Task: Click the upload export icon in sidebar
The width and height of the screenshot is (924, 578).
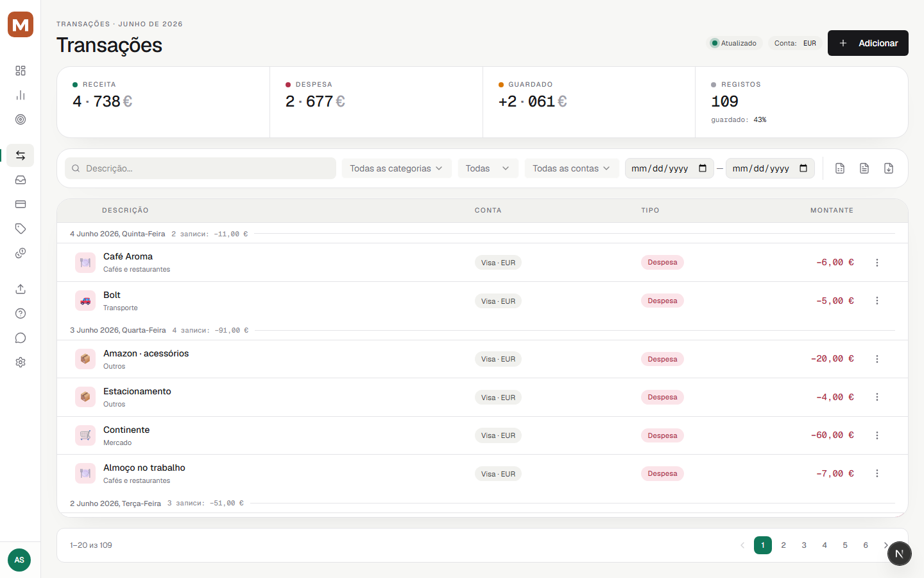Action: coord(21,289)
